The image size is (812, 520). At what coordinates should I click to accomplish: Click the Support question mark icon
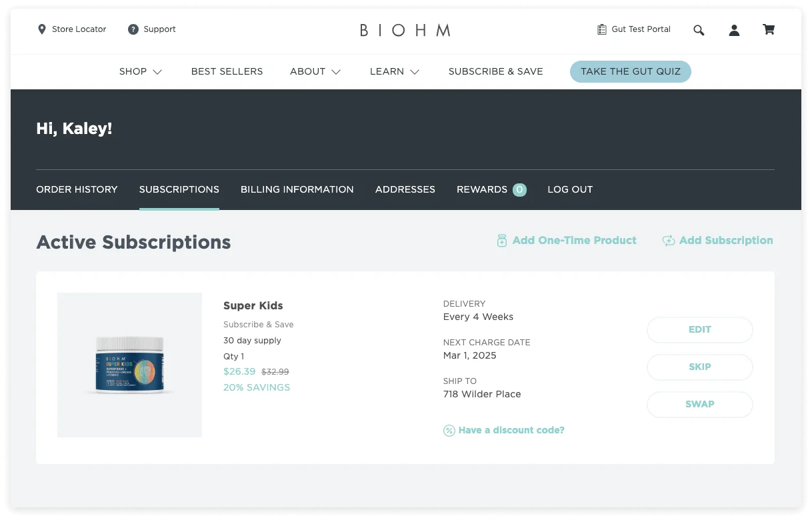(133, 29)
